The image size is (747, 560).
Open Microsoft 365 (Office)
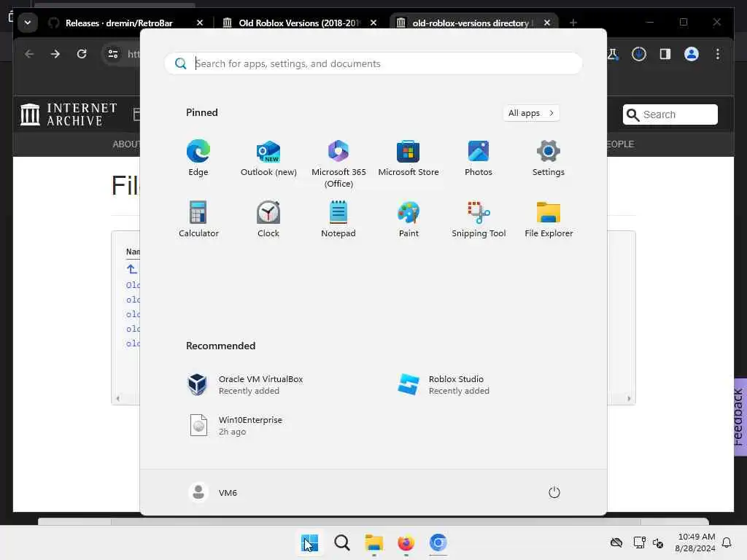[338, 164]
